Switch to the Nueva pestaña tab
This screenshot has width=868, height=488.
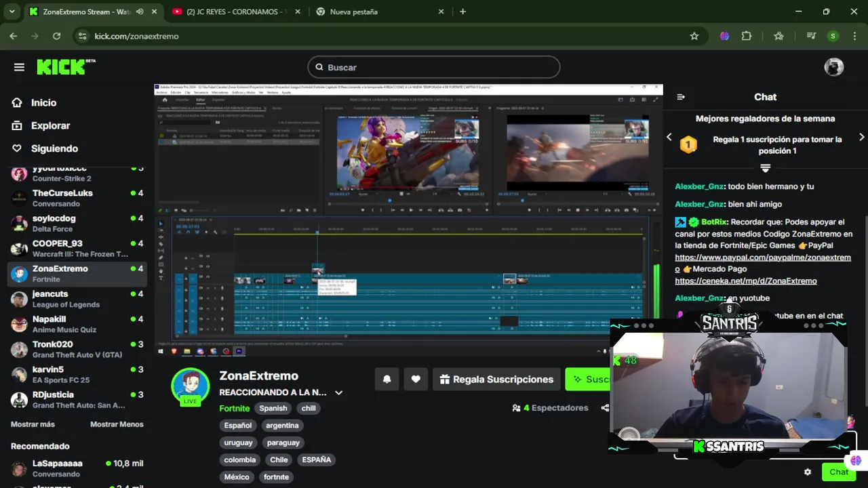380,12
